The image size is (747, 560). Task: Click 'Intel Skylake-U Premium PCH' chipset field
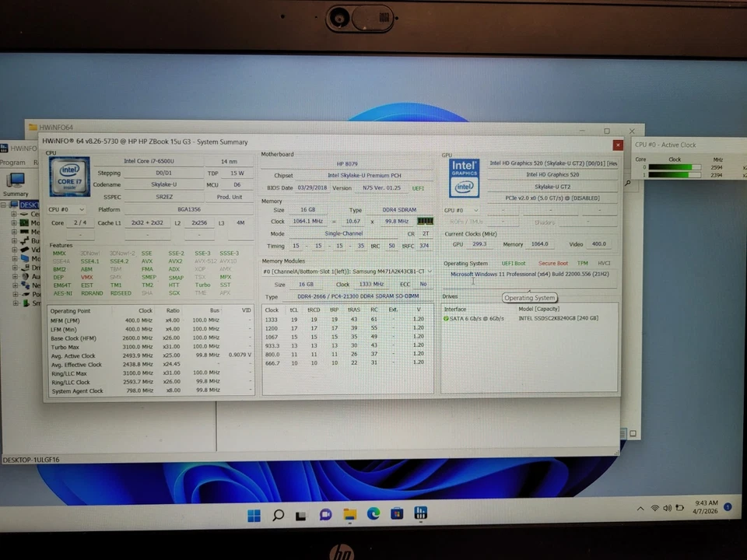click(364, 175)
